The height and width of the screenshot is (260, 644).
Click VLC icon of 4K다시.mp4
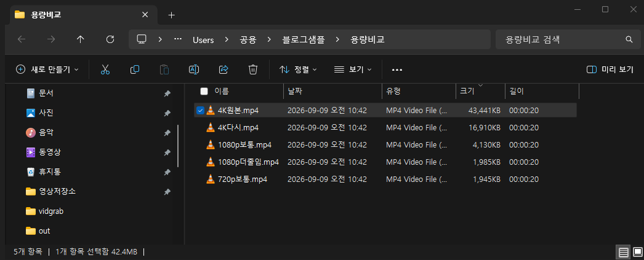(211, 127)
